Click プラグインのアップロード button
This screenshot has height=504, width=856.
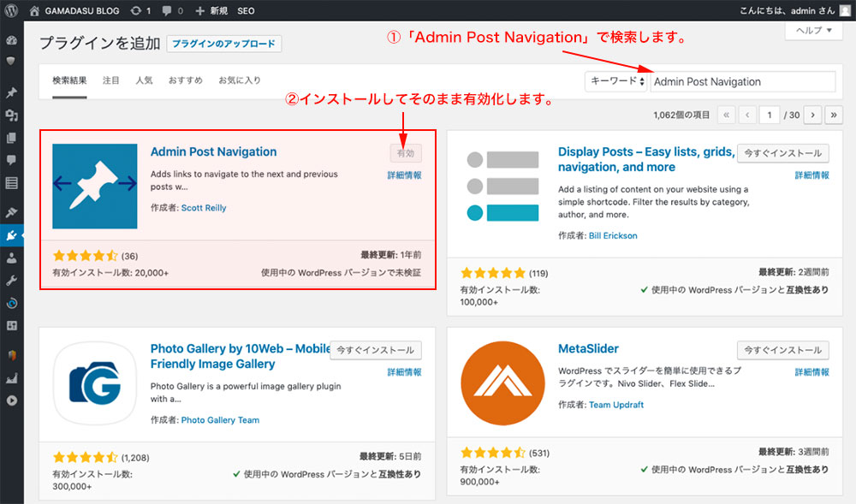223,44
